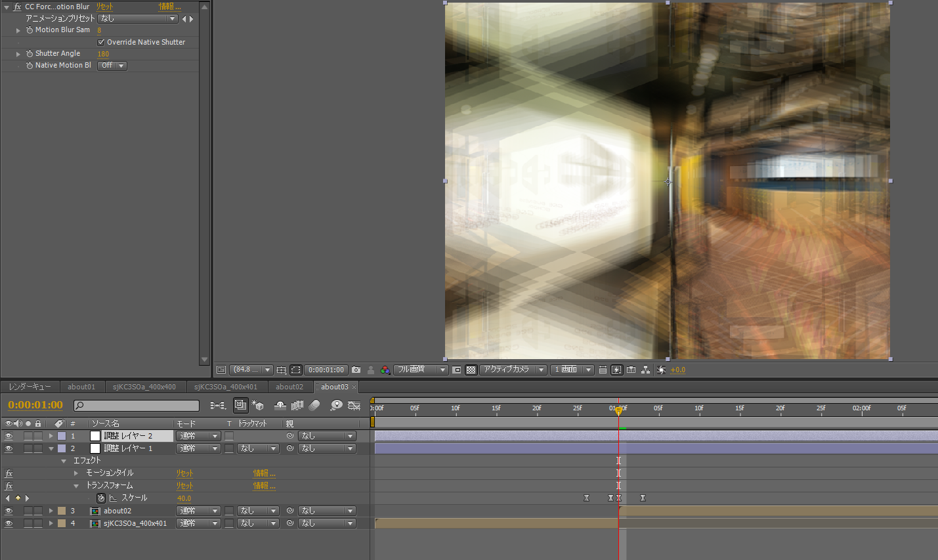This screenshot has width=938, height=560.
Task: Click リセット for CC Force Motion Blur
Action: pyautogui.click(x=104, y=7)
